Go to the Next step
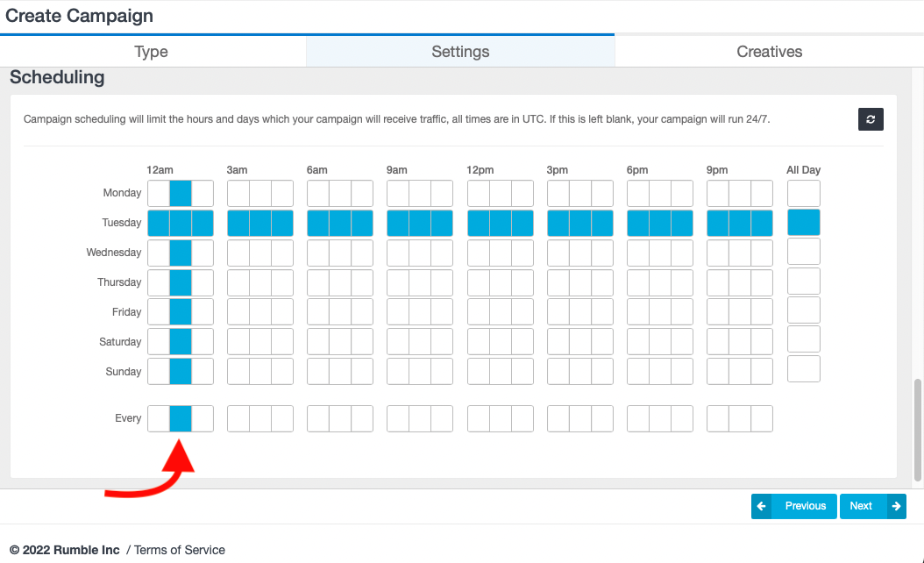This screenshot has width=924, height=563. (862, 506)
